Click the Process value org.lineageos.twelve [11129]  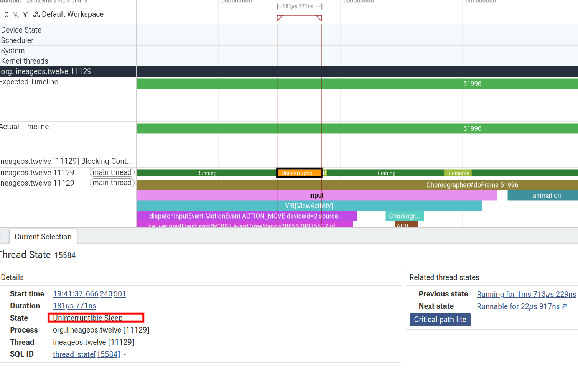[x=101, y=330]
